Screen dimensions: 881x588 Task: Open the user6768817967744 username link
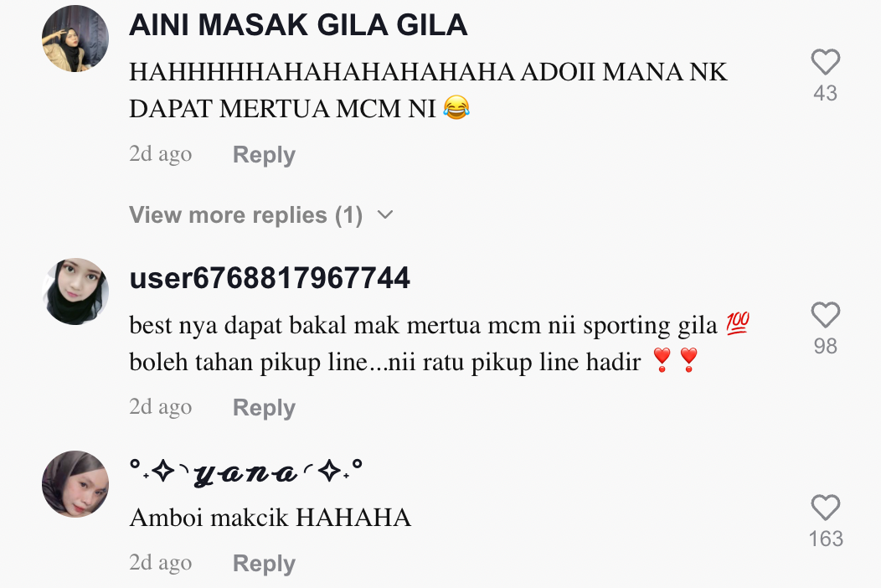pyautogui.click(x=270, y=278)
